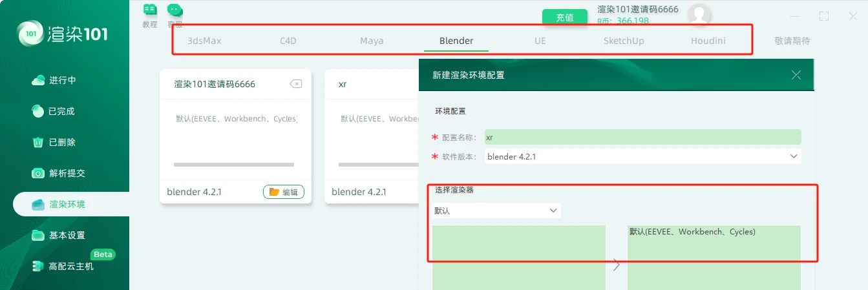
Task: Switch to the Maya tab
Action: coord(372,41)
